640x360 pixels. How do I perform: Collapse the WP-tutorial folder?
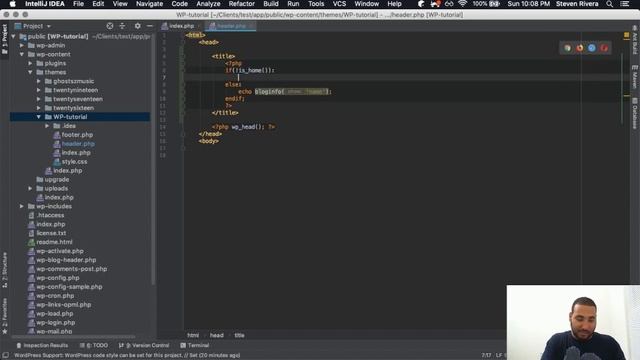(39, 117)
